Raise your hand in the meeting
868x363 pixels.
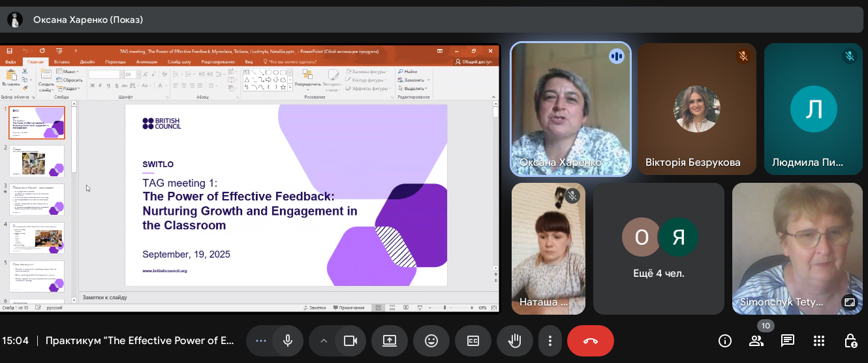coord(515,340)
